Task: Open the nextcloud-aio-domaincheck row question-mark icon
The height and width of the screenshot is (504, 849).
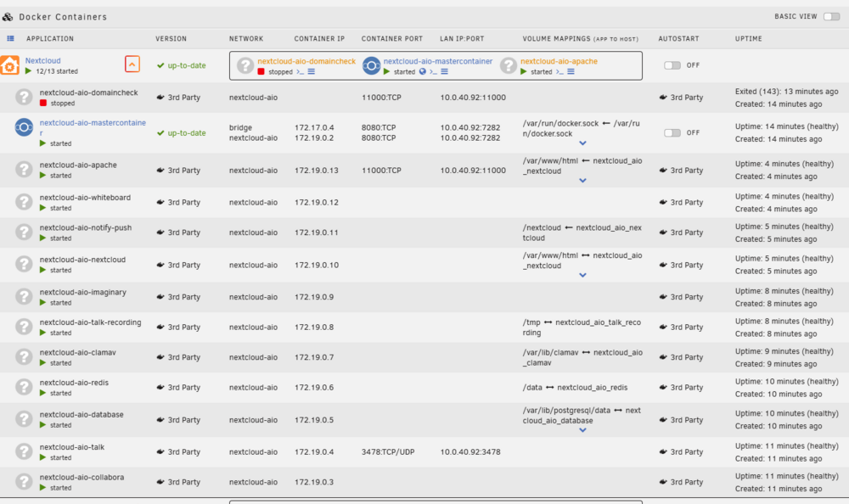Action: pos(23,97)
